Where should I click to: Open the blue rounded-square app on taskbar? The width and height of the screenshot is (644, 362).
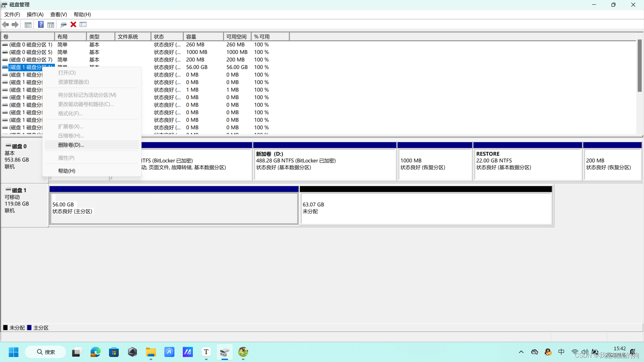pyautogui.click(x=169, y=352)
